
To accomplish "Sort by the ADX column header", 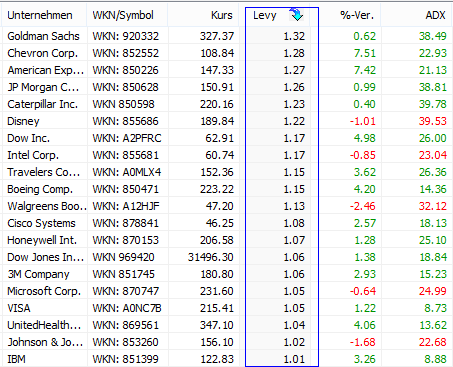I will click(435, 15).
